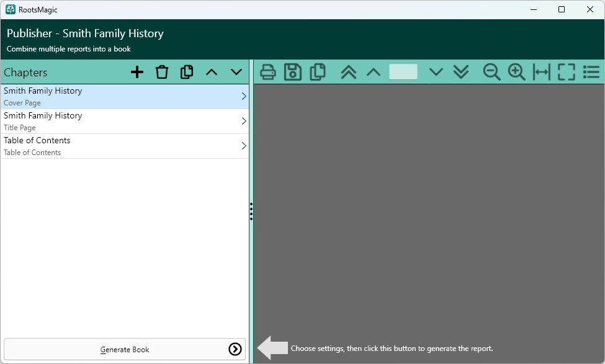Print the generated book
The image size is (605, 364).
click(x=268, y=72)
